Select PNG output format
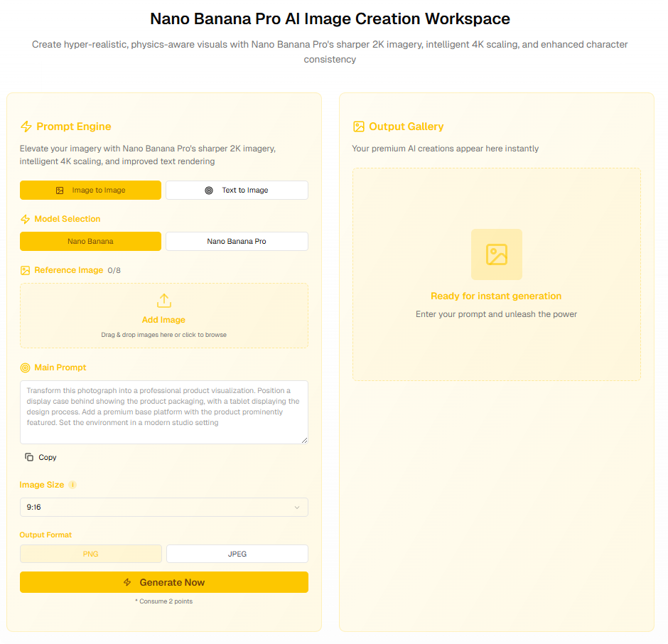The image size is (668, 644). pyautogui.click(x=90, y=553)
